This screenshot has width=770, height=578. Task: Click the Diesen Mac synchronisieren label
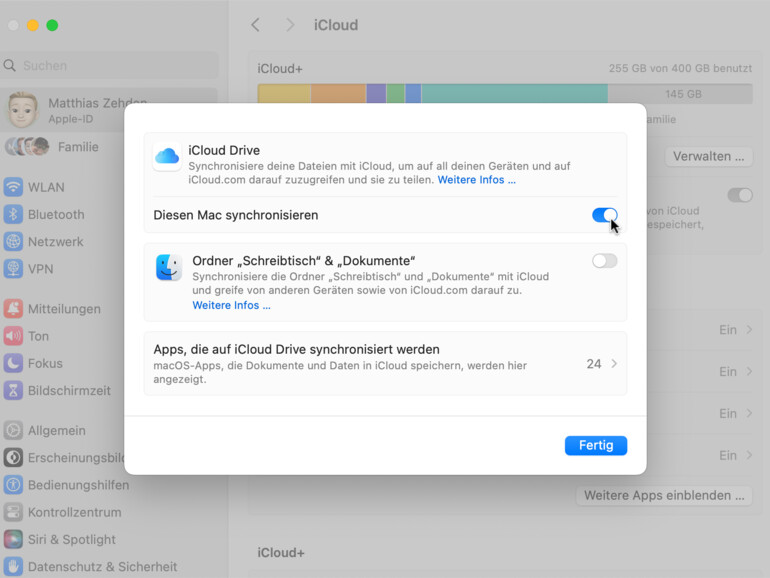[x=236, y=215]
